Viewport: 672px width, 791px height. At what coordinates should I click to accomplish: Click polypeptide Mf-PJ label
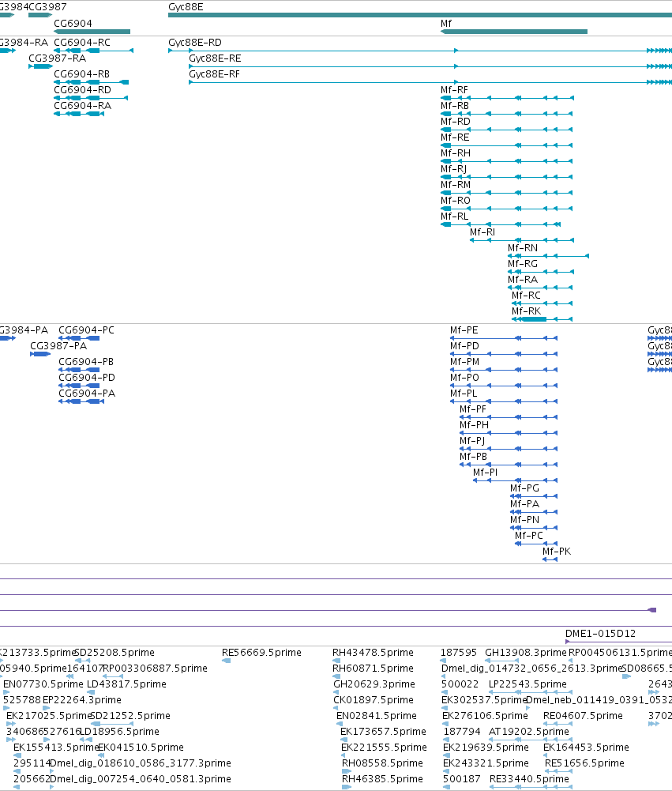[x=472, y=440]
